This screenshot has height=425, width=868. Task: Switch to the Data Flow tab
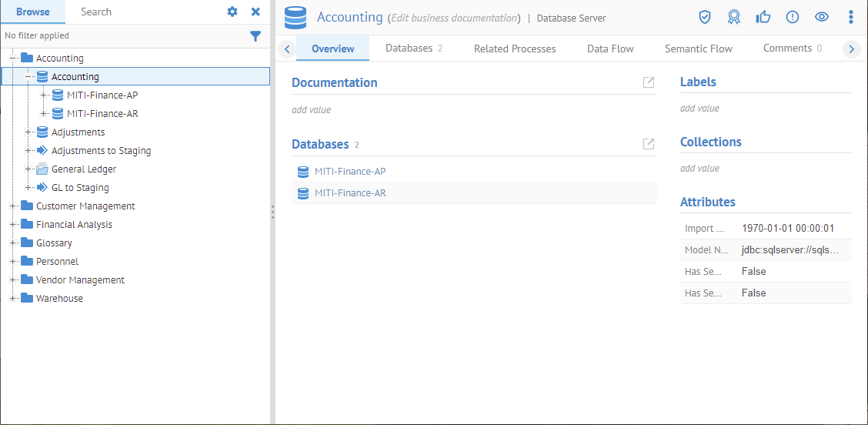pyautogui.click(x=610, y=49)
